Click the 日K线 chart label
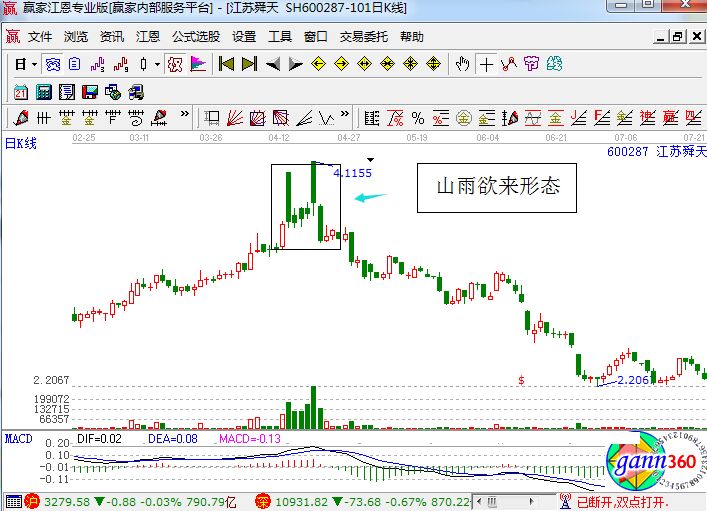Viewport: 707px width, 511px height. point(20,143)
